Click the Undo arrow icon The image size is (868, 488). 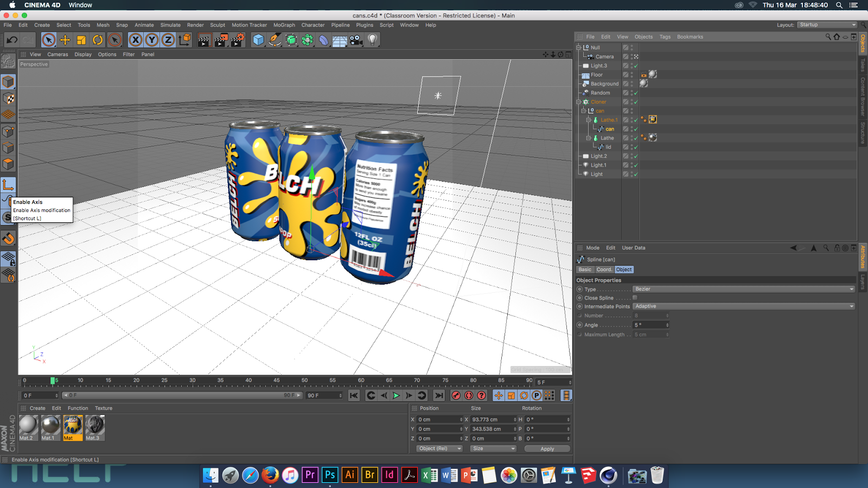coord(12,40)
